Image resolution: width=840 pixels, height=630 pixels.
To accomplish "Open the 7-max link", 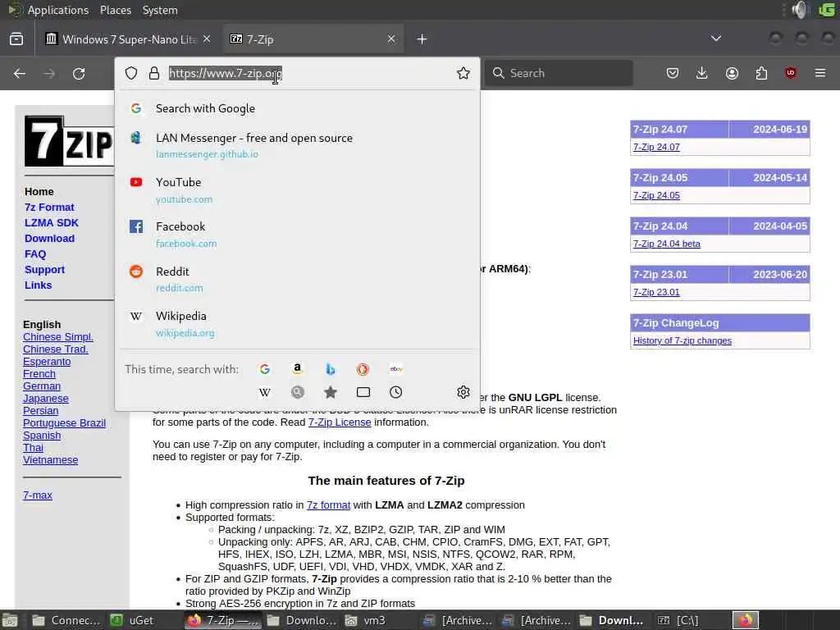I will click(38, 495).
